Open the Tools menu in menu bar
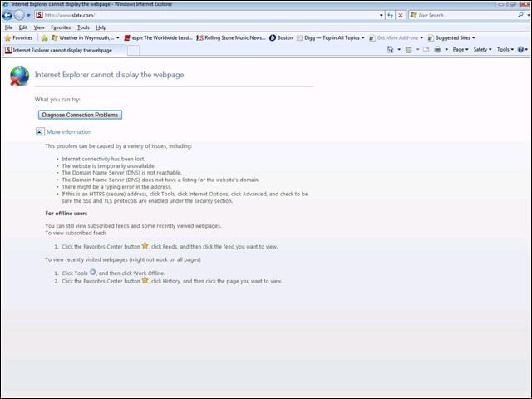Screen dimensions: 532x399 pos(83,27)
